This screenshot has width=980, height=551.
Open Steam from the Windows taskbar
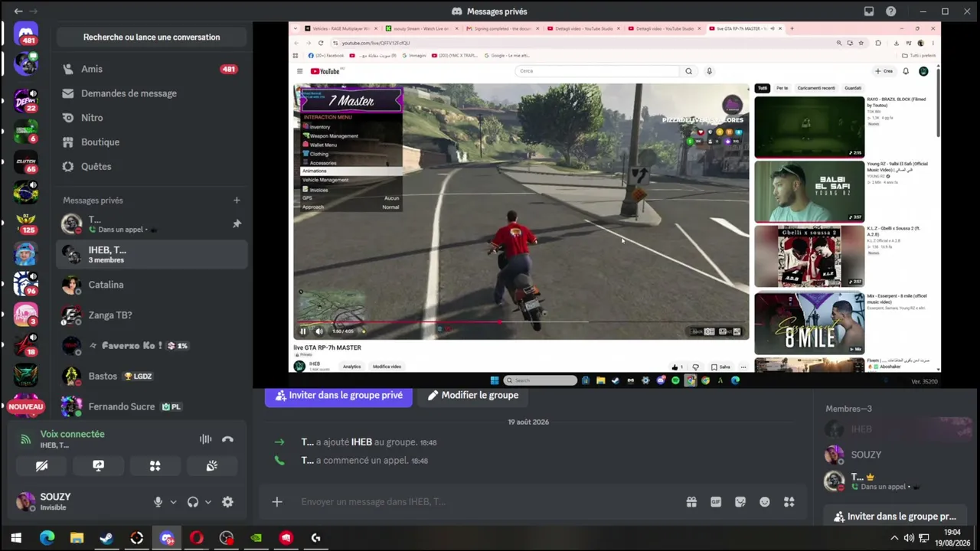tap(106, 538)
